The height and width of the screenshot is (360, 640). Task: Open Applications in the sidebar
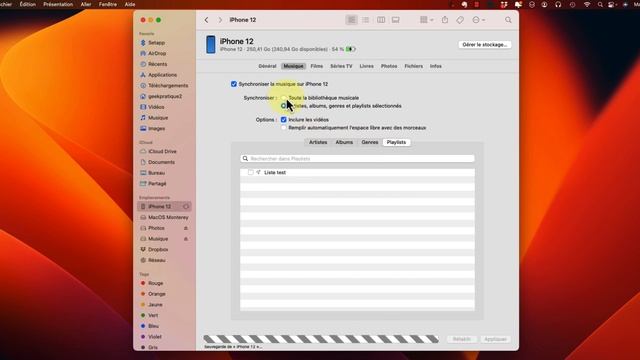[x=162, y=75]
